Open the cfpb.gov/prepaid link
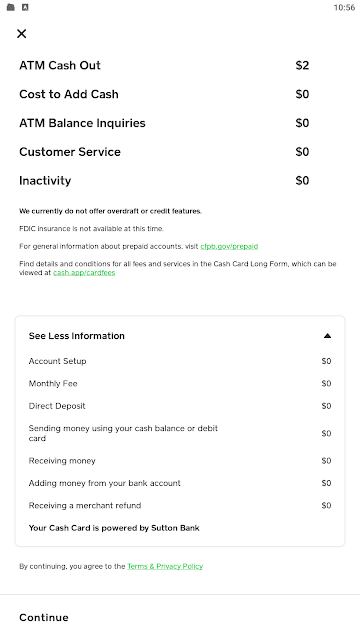The image size is (360, 640). tap(229, 246)
